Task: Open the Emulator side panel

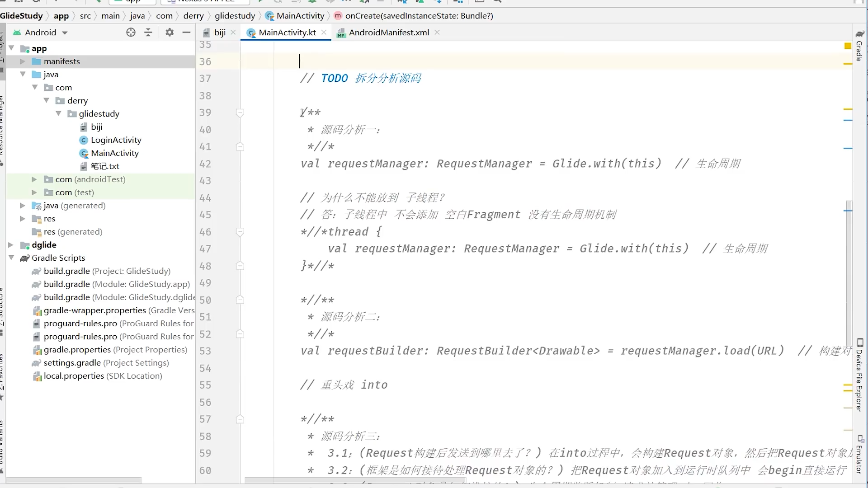Action: (859, 454)
